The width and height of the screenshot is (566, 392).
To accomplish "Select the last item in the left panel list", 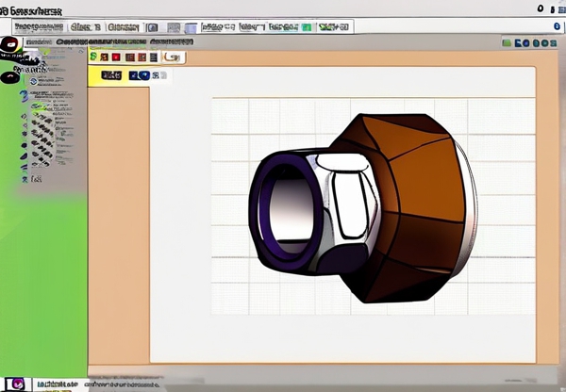I will [36, 178].
